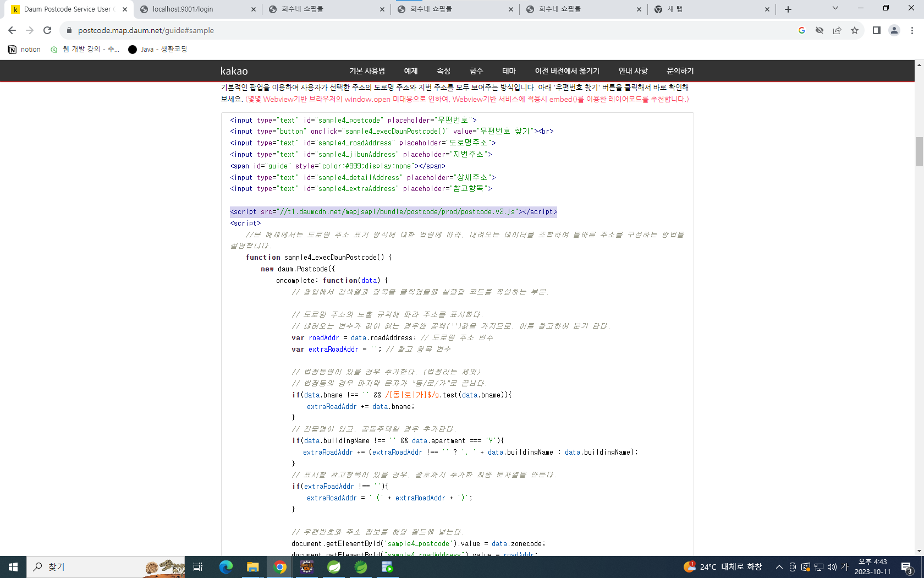Open Google icon in address bar
Screen dimensions: 924x578
(x=802, y=30)
